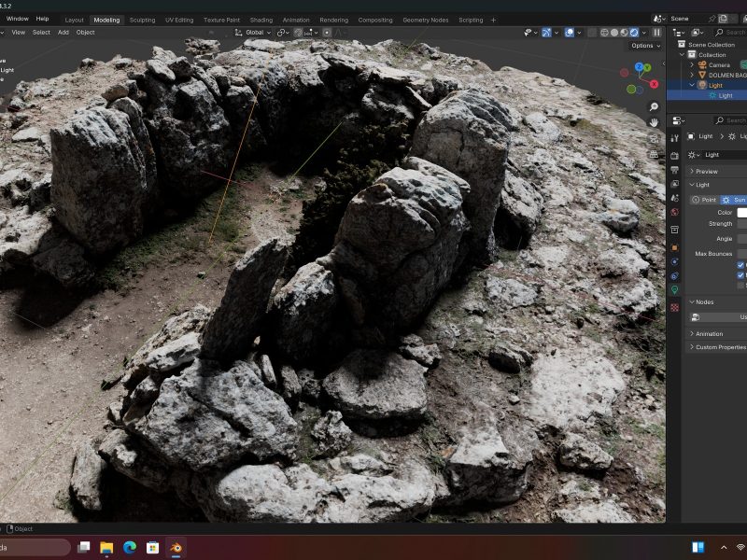The height and width of the screenshot is (560, 747).
Task: Open the snap settings dropdown
Action: 310,33
